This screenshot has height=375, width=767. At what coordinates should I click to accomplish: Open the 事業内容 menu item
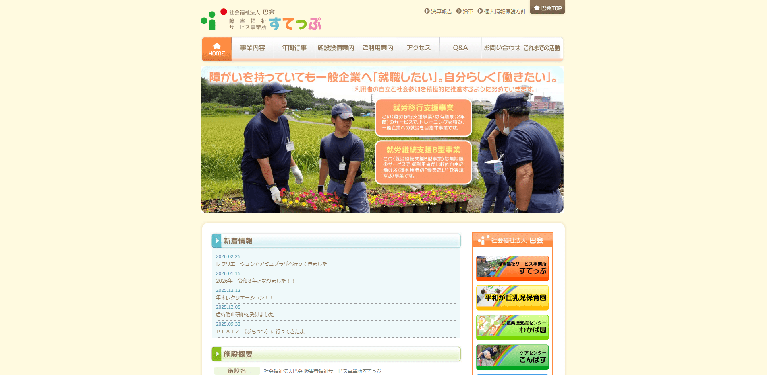coord(252,48)
